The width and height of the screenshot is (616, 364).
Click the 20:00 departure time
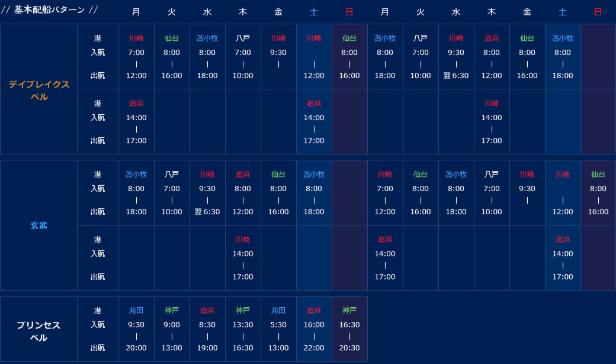[136, 348]
